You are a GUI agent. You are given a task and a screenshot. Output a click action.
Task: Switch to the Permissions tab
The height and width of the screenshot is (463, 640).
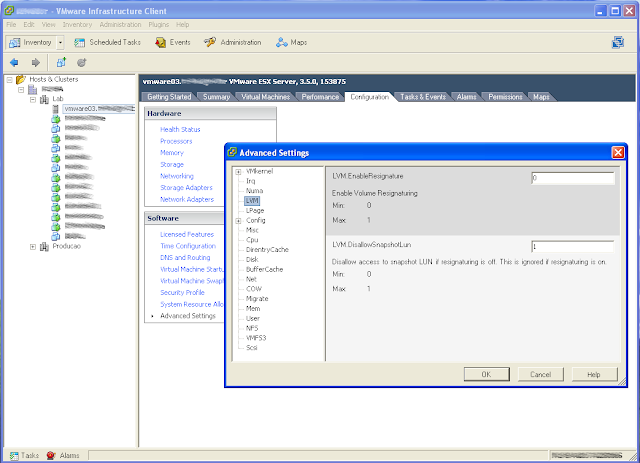tap(505, 97)
